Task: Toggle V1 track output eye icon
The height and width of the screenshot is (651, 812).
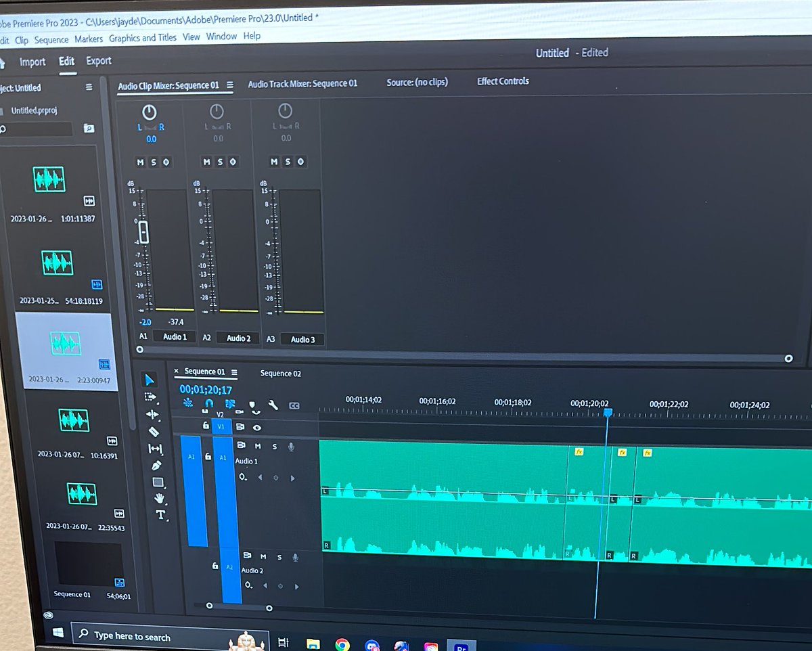Action: 257,428
